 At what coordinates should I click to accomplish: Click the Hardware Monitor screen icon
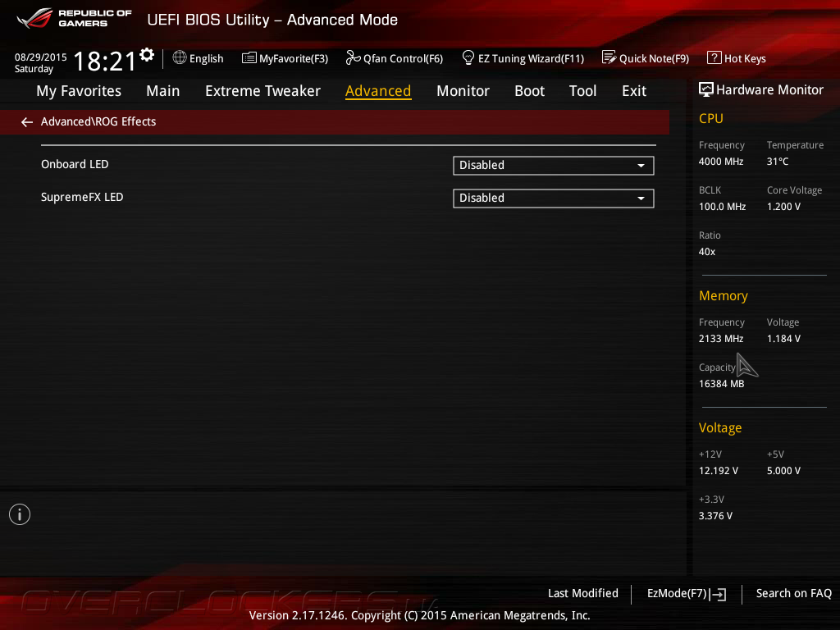(706, 89)
